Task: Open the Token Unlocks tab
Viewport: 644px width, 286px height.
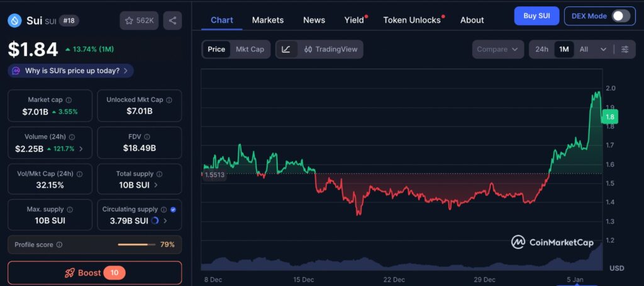Action: tap(412, 20)
